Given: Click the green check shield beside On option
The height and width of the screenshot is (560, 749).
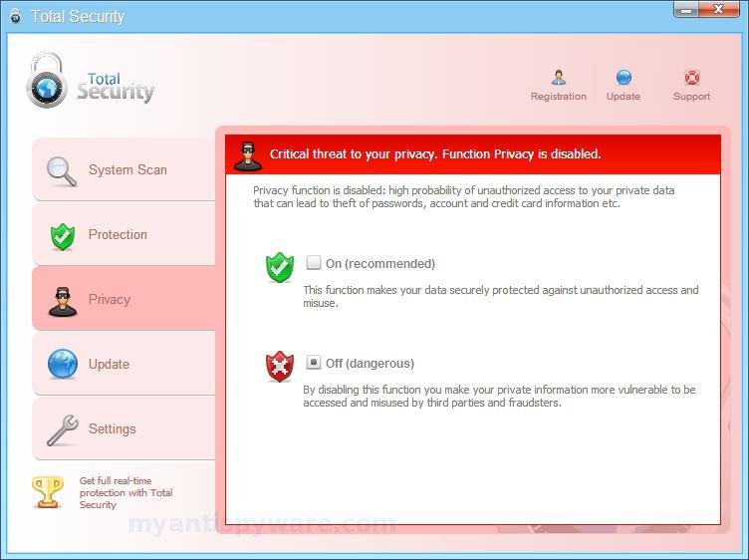Looking at the screenshot, I should 280,267.
